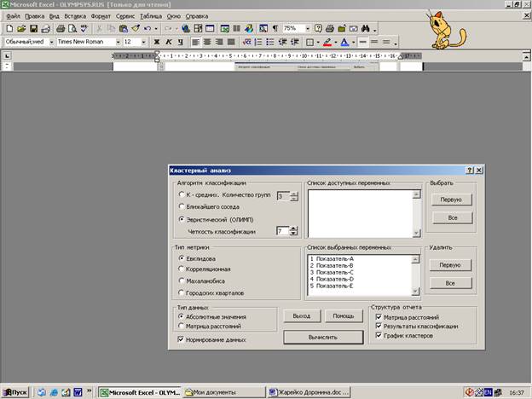This screenshot has width=532, height=399.
Task: Select 'Показатель-C' in selected variables list
Action: (333, 272)
